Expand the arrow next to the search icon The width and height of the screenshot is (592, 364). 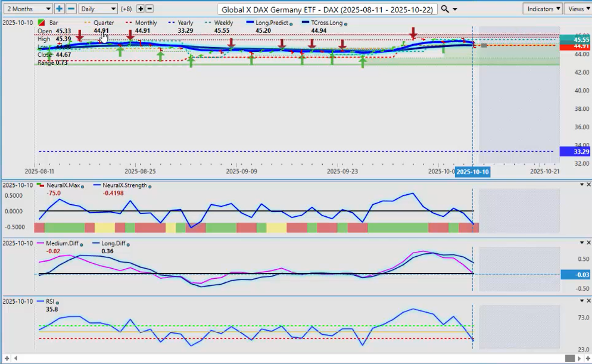(456, 10)
